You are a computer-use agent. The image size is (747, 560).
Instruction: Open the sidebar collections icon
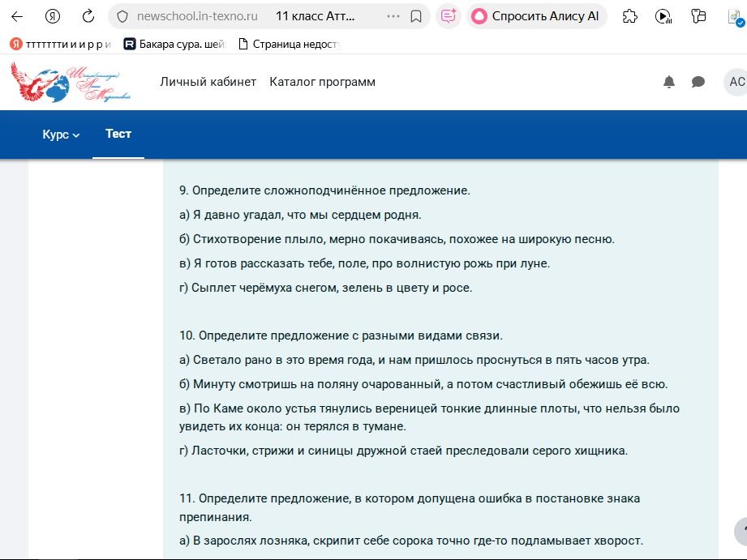coord(698,17)
